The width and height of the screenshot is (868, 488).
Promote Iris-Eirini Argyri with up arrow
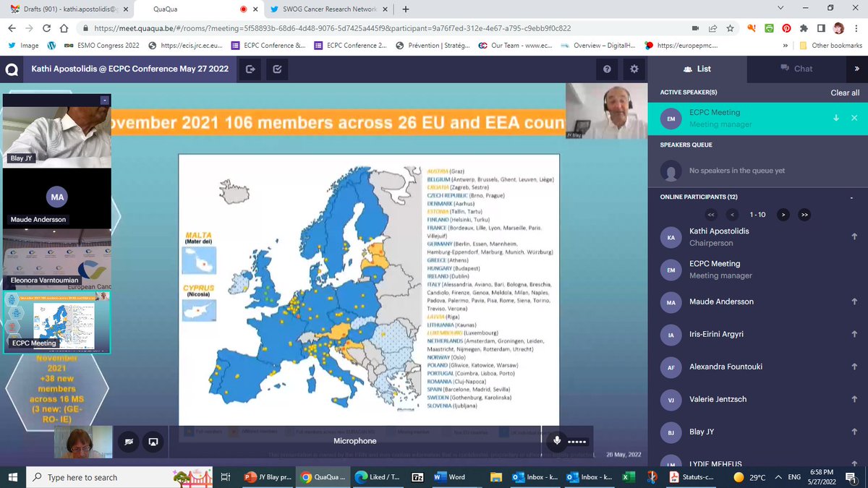pos(854,334)
